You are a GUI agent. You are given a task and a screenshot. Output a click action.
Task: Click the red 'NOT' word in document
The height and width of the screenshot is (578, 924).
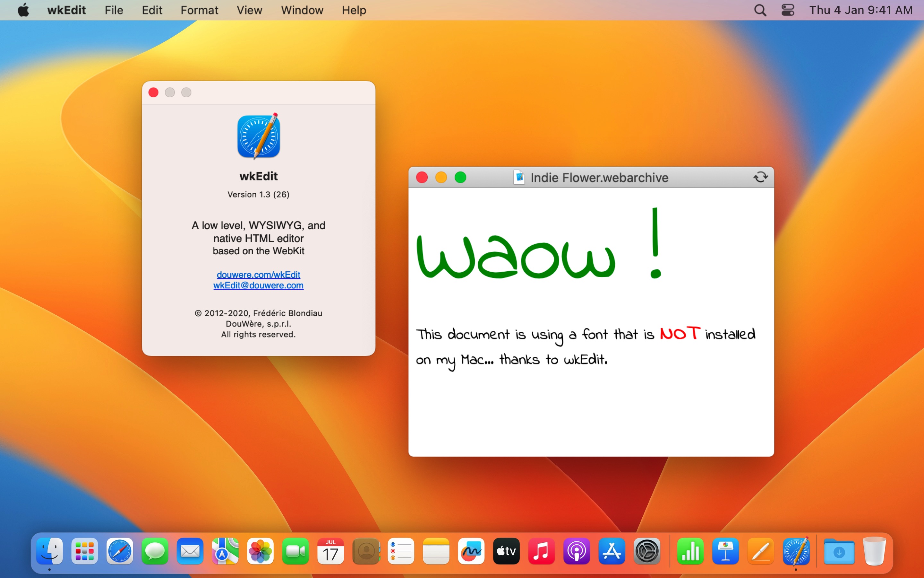tap(680, 333)
